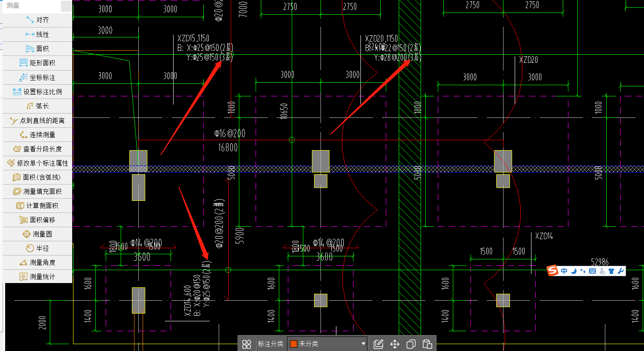Use the 点到直线的距离 point-to-line distance tool

37,120
